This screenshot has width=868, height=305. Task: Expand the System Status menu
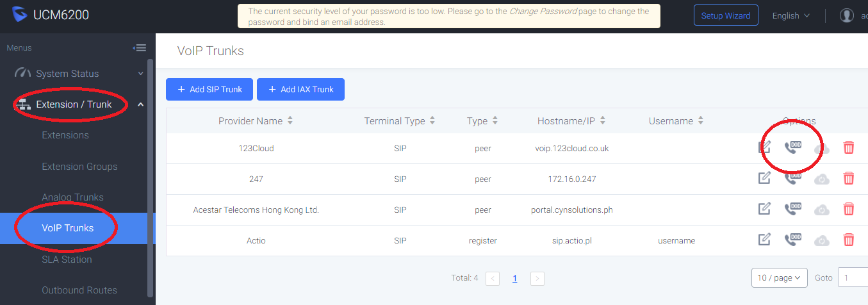(x=77, y=74)
